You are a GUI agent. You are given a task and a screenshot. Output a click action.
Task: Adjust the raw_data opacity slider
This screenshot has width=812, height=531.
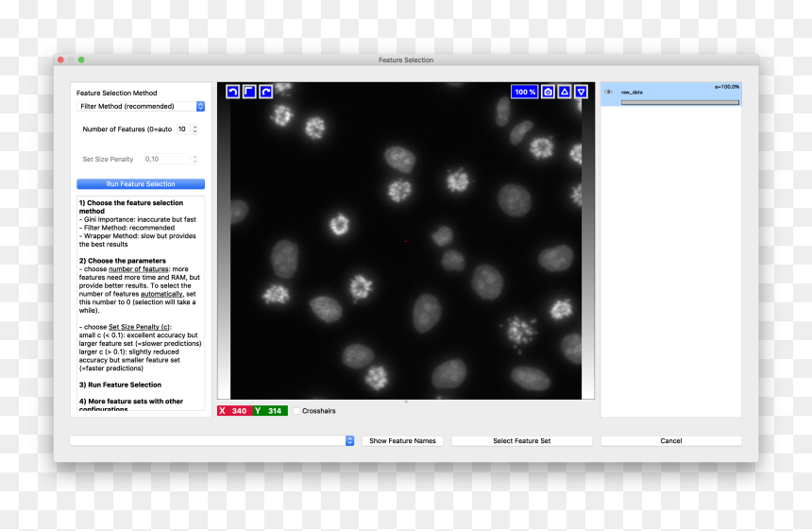(680, 102)
